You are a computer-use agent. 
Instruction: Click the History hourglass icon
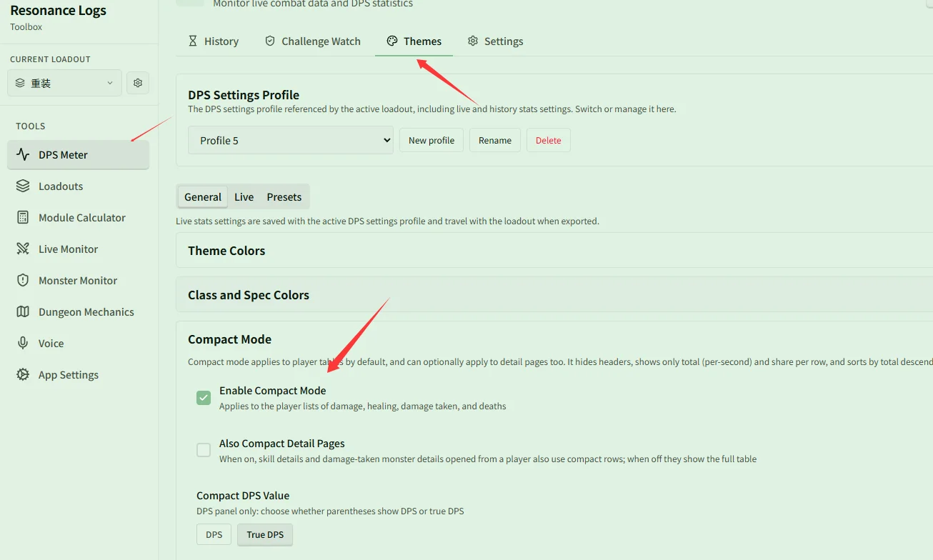pos(192,41)
